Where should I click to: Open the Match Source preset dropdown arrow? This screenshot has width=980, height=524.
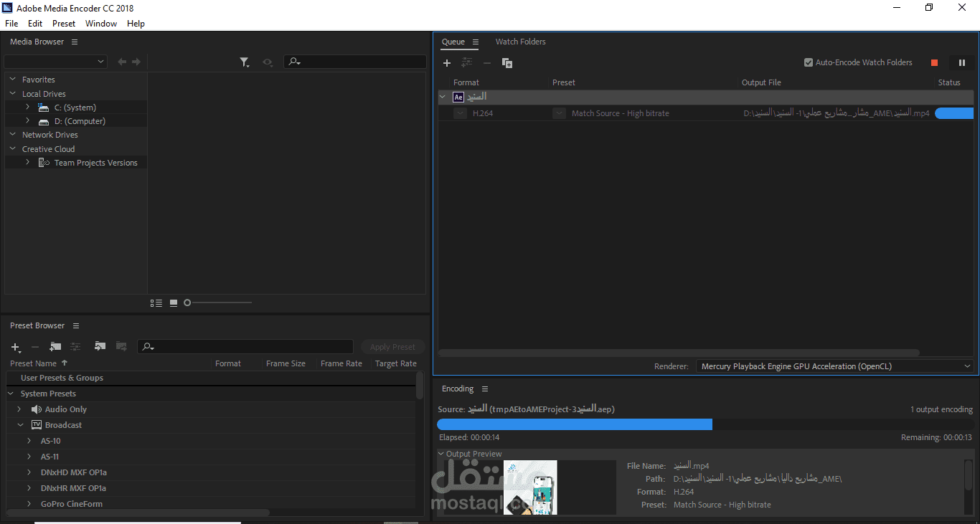click(x=559, y=113)
